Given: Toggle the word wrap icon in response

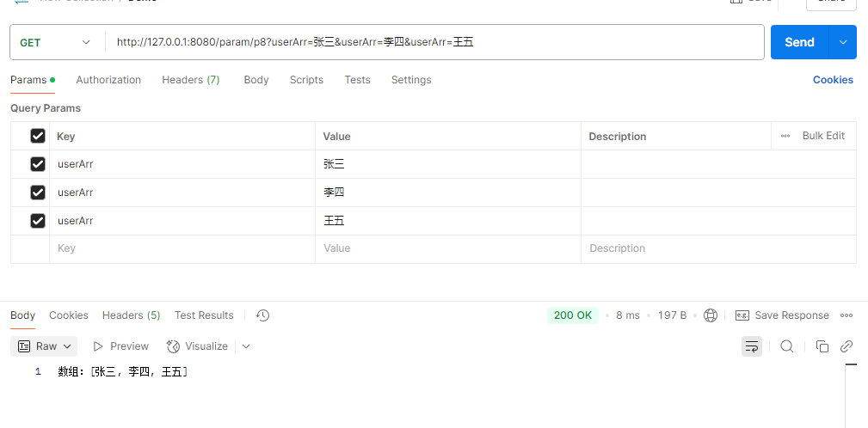Looking at the screenshot, I should click(752, 346).
